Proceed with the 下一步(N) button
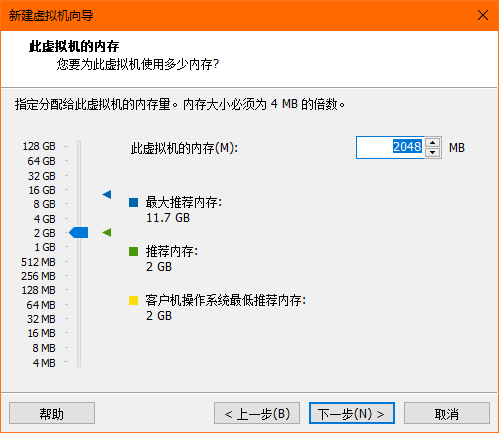The width and height of the screenshot is (499, 433). tap(352, 413)
